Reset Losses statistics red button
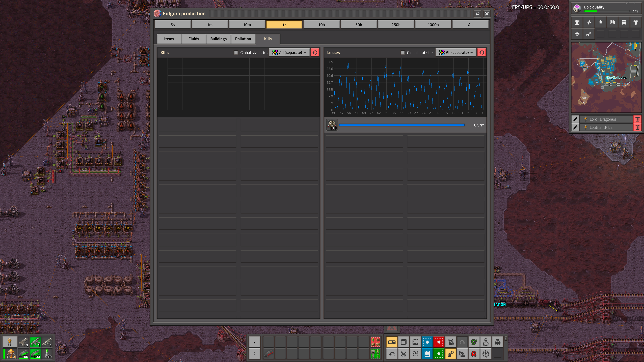The image size is (644, 362). pos(482,53)
